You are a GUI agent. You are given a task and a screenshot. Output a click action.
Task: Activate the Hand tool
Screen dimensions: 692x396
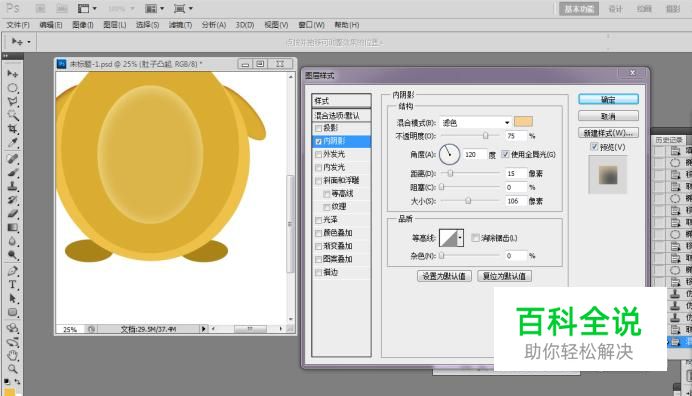coord(12,355)
